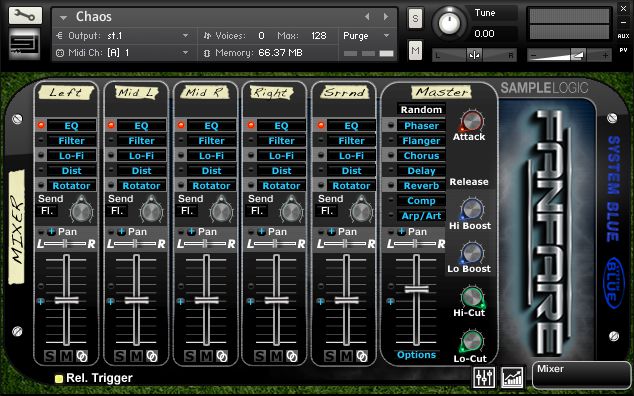This screenshot has height=396, width=634.
Task: Click the Left channel Send knob
Action: tap(82, 211)
